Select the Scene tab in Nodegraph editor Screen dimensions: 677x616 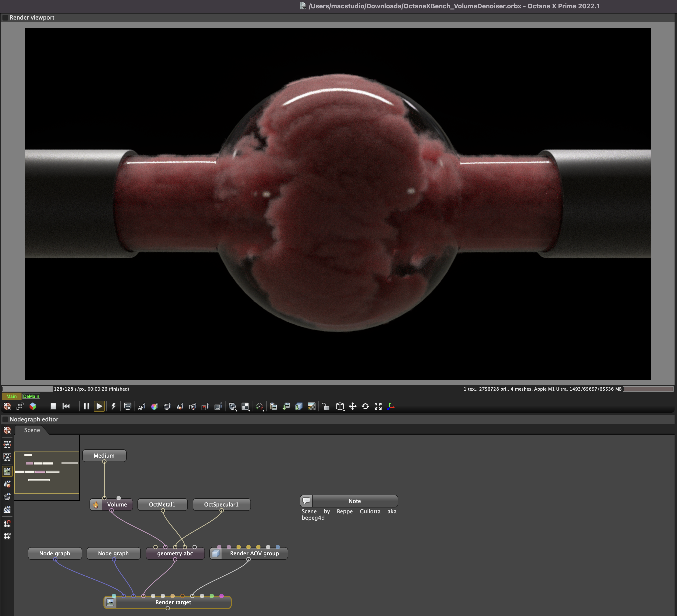pos(32,430)
